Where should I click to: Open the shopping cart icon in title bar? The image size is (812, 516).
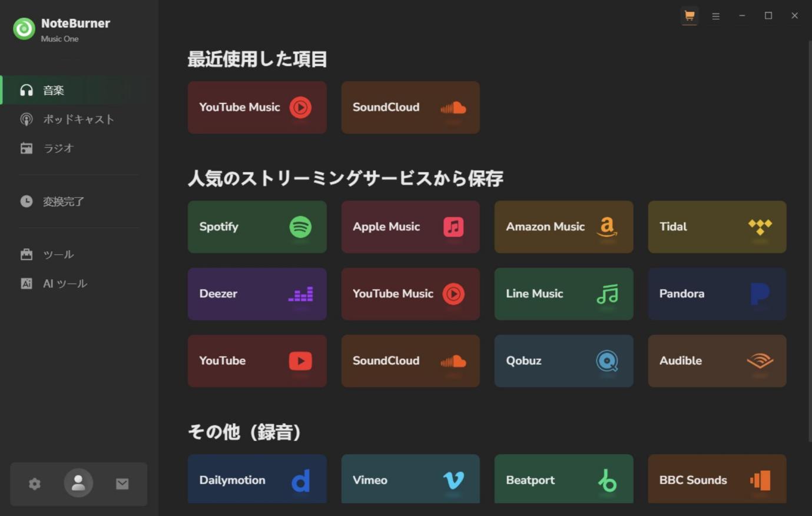pyautogui.click(x=689, y=16)
